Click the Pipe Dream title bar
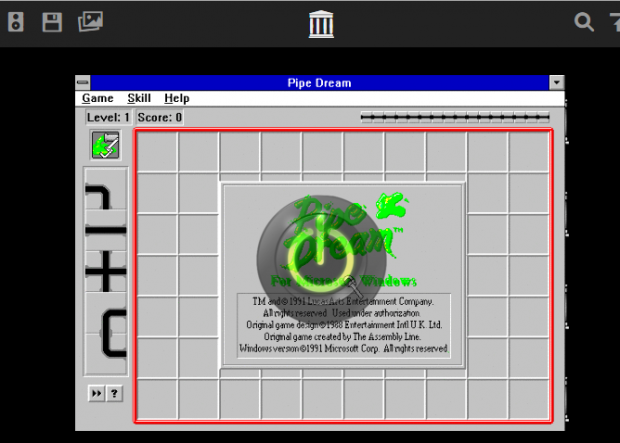This screenshot has height=443, width=620. 320,83
